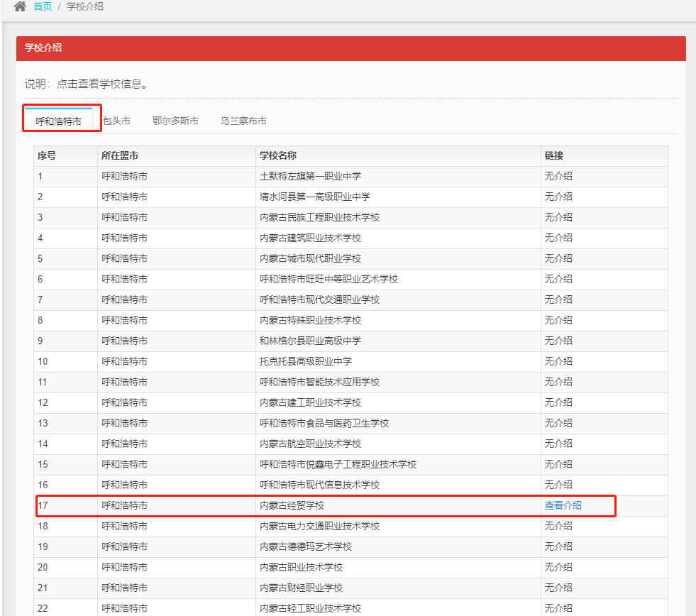Viewport: 696px width, 616px height.
Task: Click the 所在盟市 column header
Action: (177, 156)
